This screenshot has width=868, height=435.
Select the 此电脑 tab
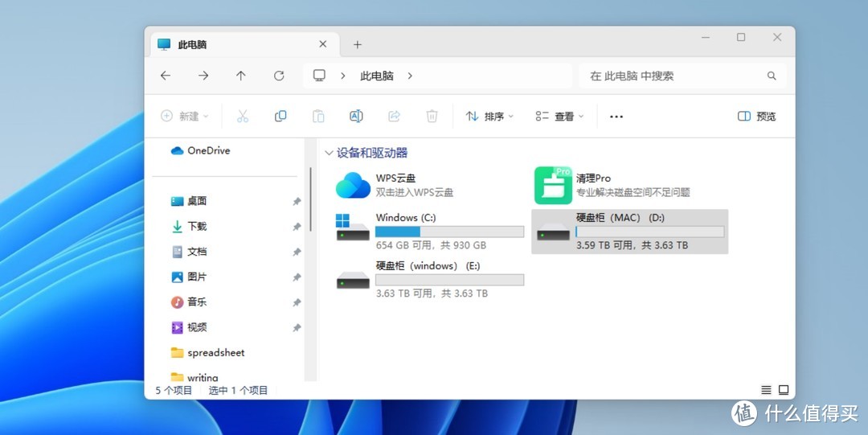pos(246,44)
